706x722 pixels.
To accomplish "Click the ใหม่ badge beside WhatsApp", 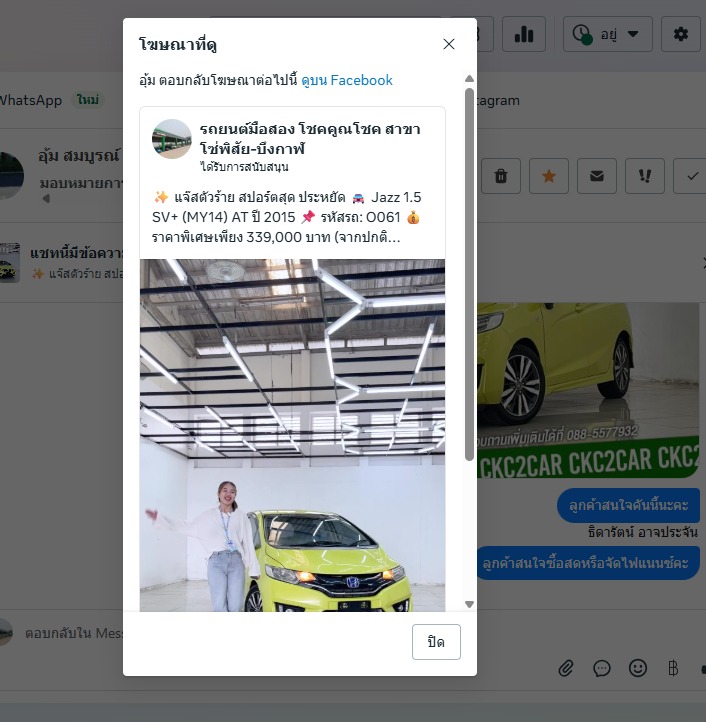I will point(88,99).
